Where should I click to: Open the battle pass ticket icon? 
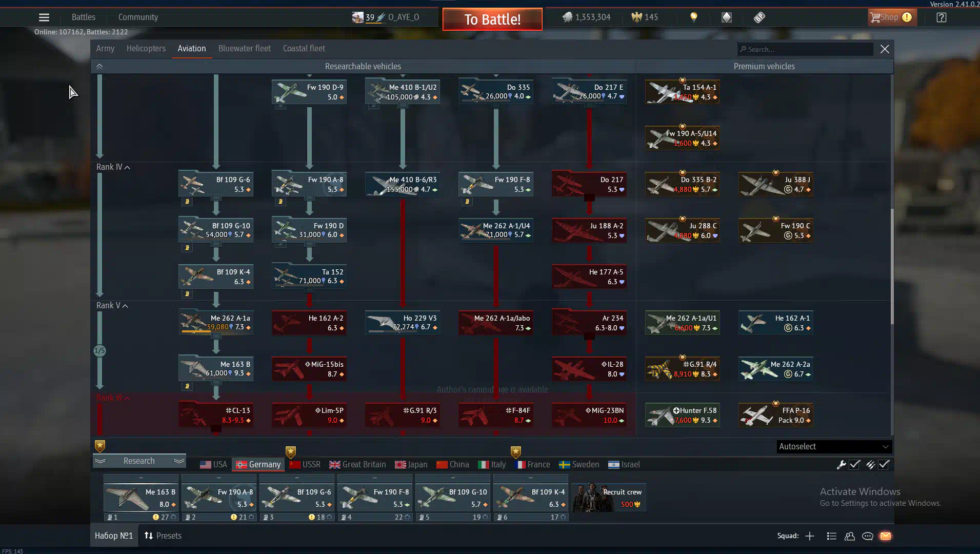click(x=759, y=17)
